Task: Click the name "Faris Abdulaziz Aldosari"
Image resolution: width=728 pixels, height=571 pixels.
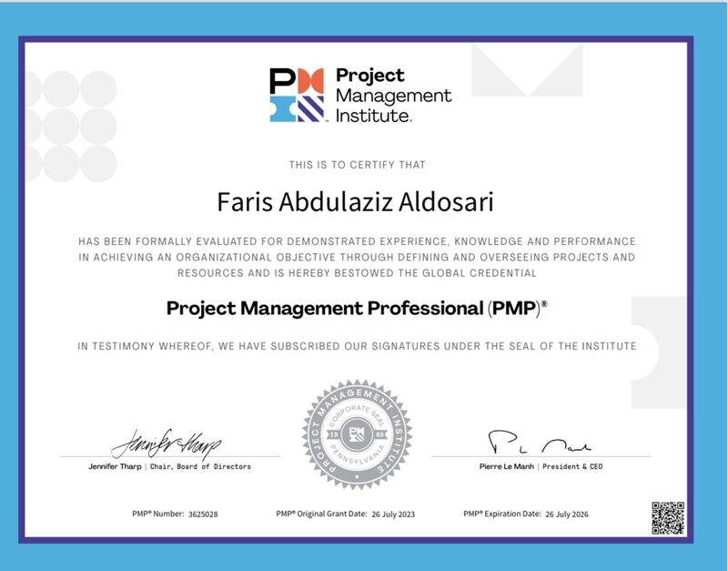Action: tap(355, 201)
